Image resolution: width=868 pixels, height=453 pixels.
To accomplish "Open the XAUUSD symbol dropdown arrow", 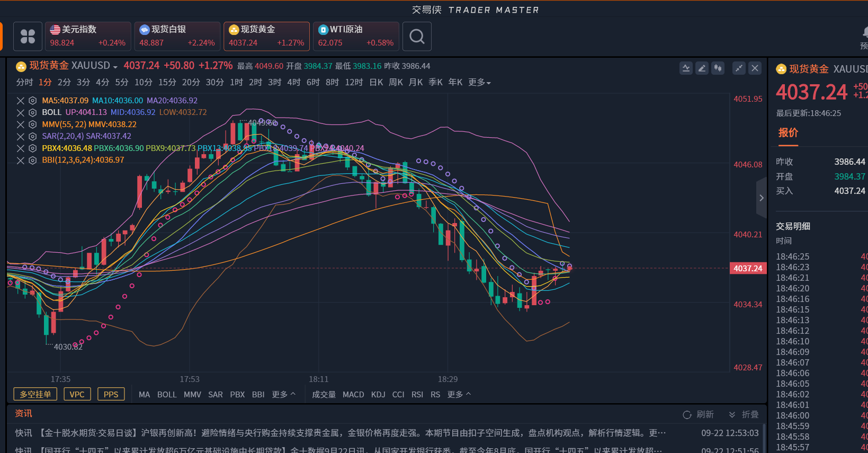I will point(115,67).
